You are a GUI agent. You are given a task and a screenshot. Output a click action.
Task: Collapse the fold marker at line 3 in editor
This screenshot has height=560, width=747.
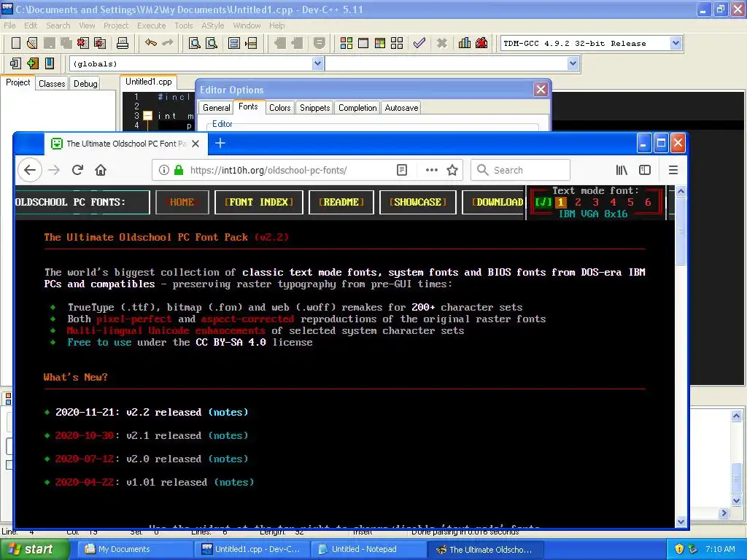coord(147,116)
